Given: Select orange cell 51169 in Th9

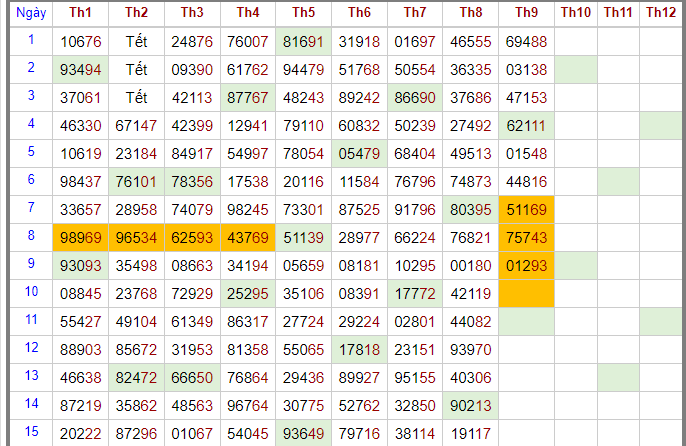Looking at the screenshot, I should click(526, 210).
